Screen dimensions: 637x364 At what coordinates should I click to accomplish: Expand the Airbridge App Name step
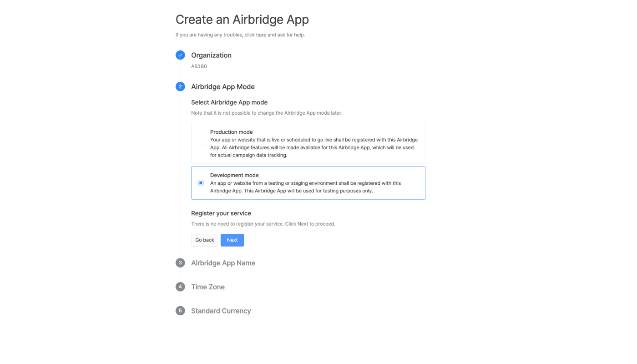(x=223, y=263)
